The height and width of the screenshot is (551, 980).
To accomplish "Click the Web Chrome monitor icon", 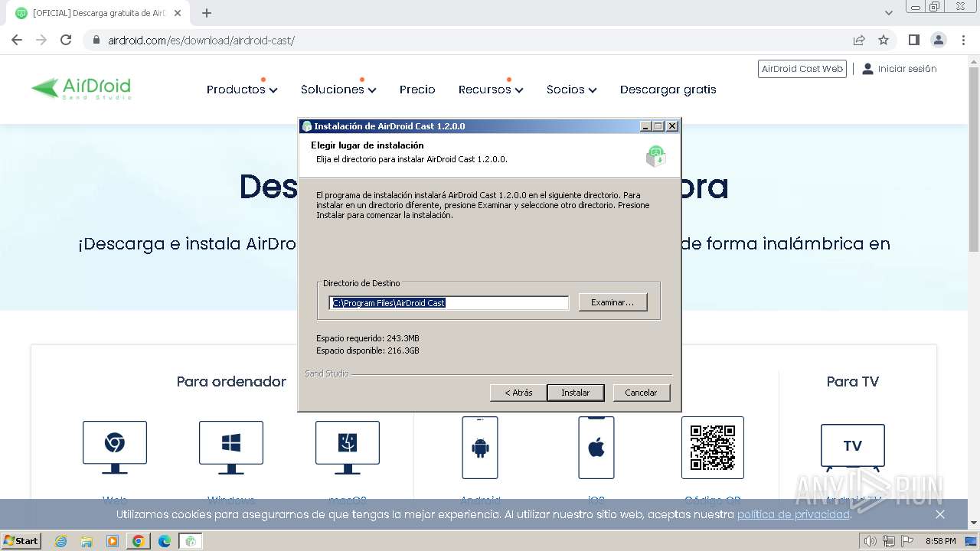I will point(115,447).
